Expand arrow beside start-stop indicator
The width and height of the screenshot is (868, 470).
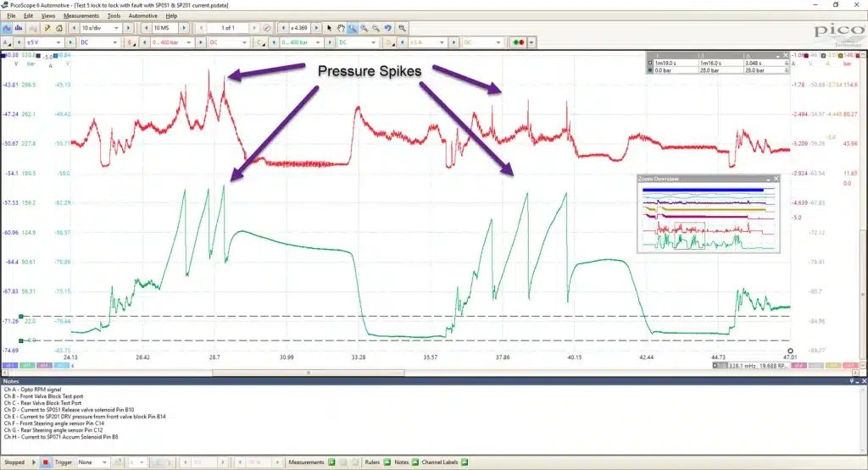[x=531, y=42]
